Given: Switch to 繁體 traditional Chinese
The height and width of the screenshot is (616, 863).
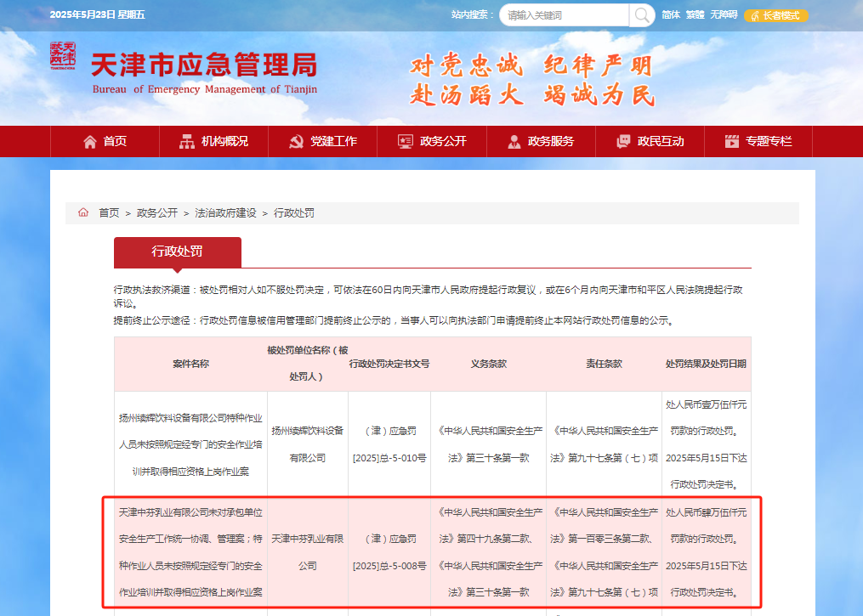Looking at the screenshot, I should [x=696, y=14].
